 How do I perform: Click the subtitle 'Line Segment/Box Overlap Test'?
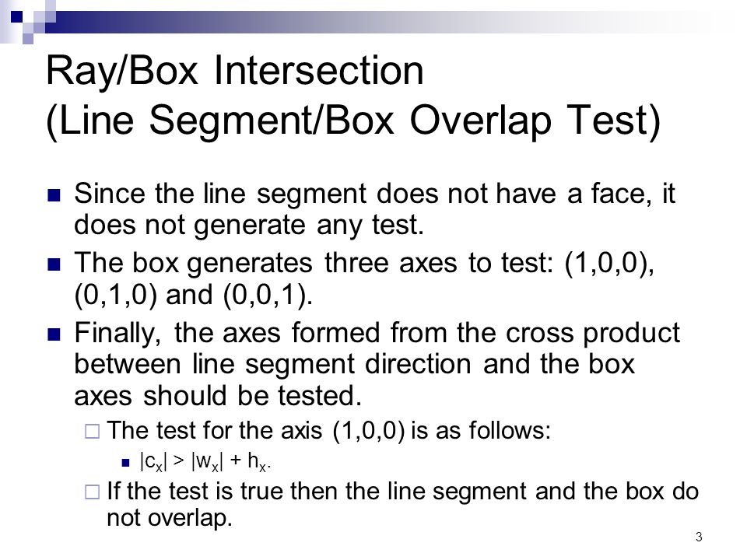coord(353,121)
